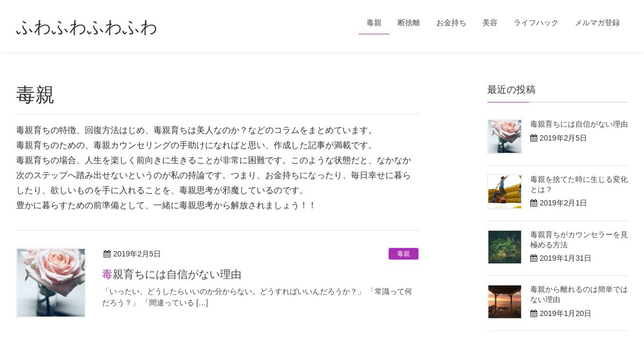Open the お金持ち navigation item

[x=451, y=23]
